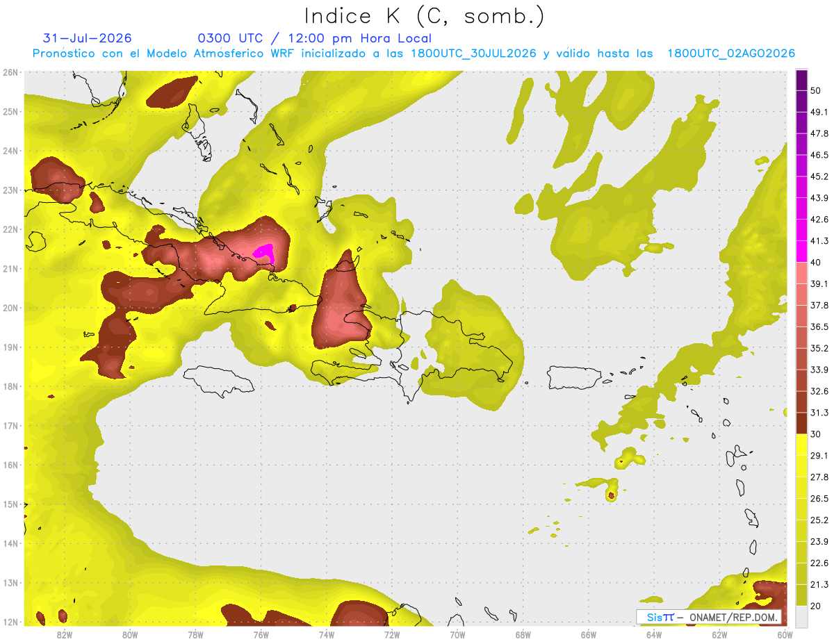
Task: Click the 78W longitude label
Action: tap(195, 634)
